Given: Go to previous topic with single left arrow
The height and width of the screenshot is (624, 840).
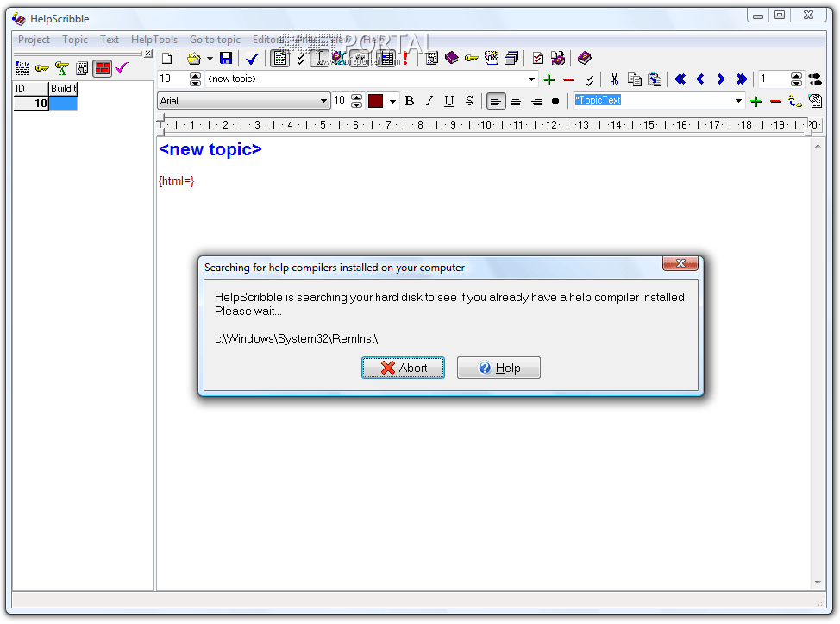Looking at the screenshot, I should [x=700, y=79].
